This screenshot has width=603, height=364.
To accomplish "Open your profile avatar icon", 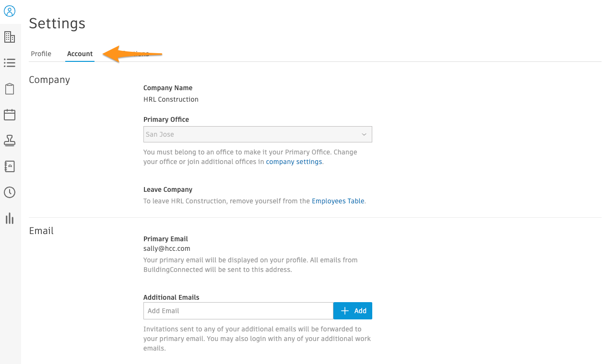I will (10, 11).
